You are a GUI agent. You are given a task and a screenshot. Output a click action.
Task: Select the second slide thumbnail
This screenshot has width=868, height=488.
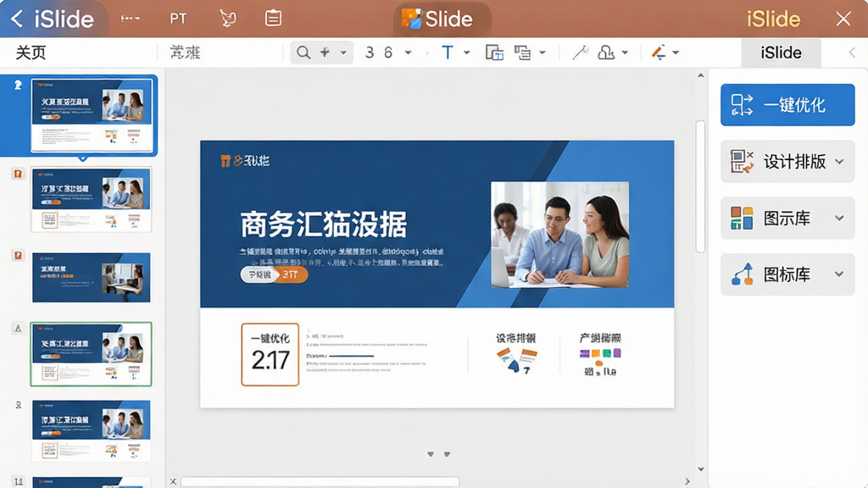coord(92,200)
